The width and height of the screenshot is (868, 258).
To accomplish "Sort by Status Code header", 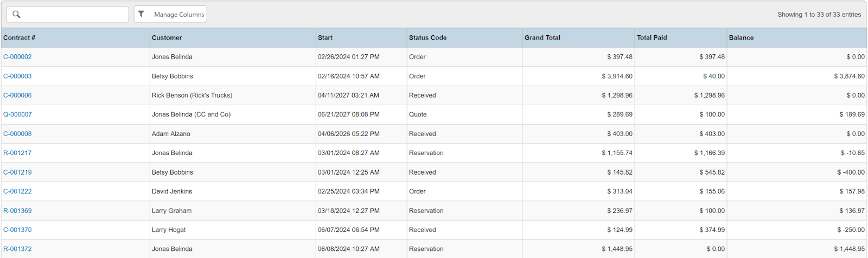I will [428, 38].
